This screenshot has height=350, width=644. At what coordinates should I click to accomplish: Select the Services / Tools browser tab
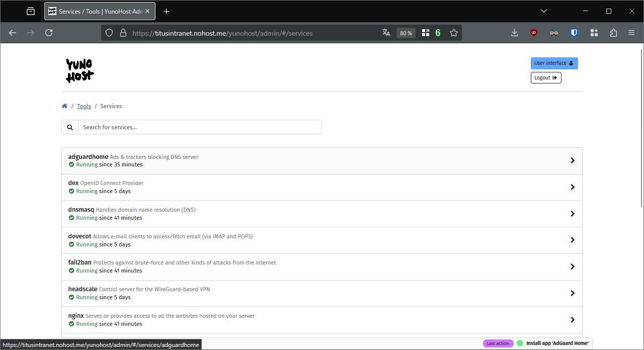coord(96,11)
